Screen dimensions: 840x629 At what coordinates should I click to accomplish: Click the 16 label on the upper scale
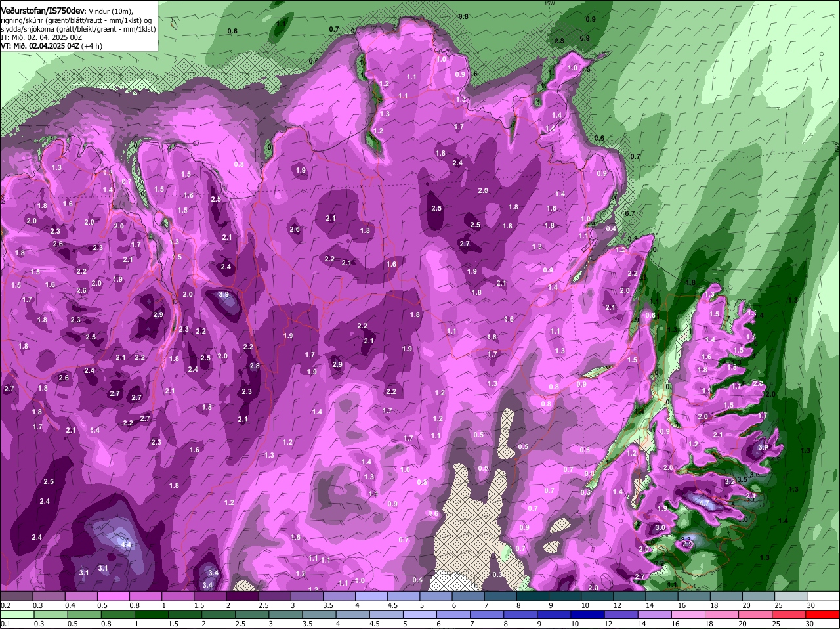pyautogui.click(x=682, y=605)
